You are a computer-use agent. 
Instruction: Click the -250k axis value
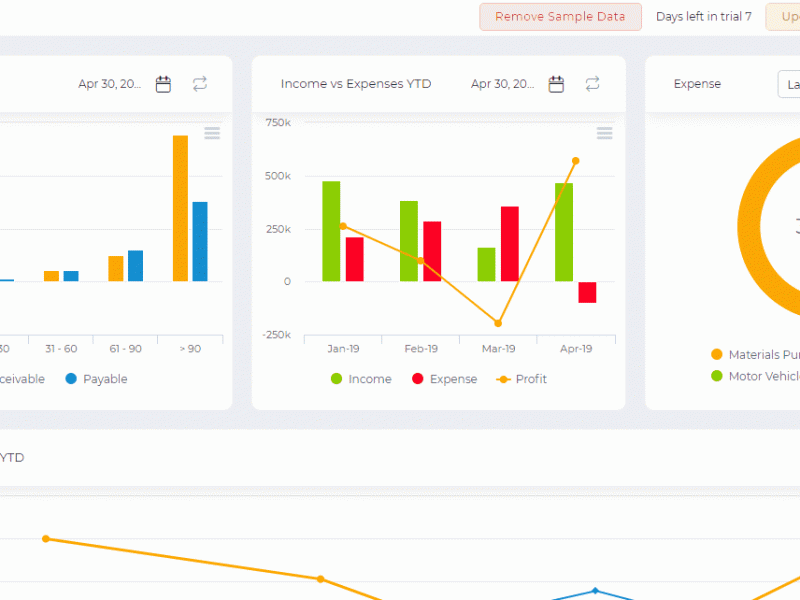click(x=277, y=335)
